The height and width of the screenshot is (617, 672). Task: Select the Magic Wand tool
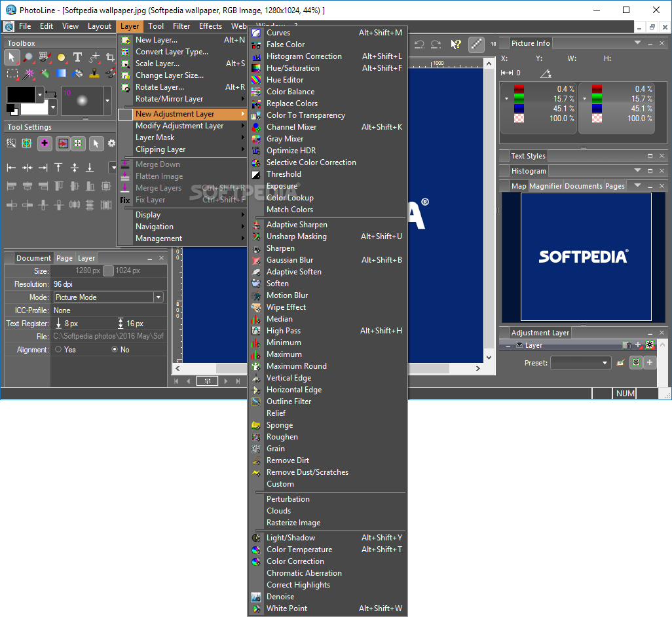[28, 74]
